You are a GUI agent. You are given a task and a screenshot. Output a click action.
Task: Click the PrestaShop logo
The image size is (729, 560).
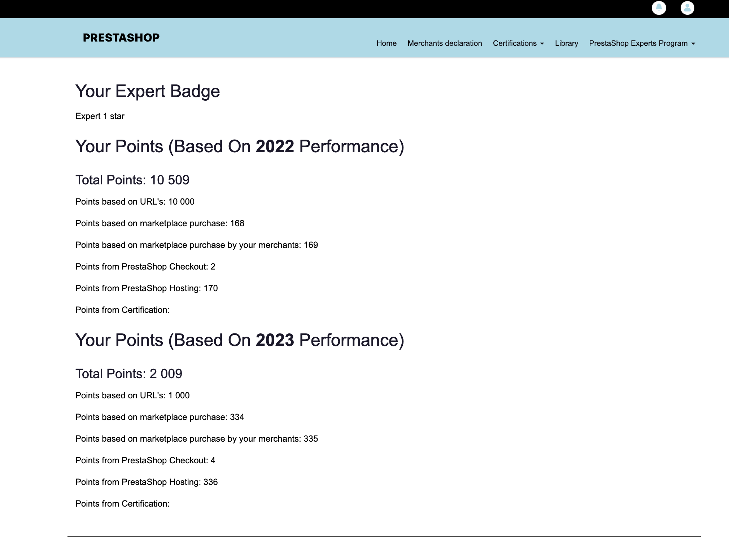pyautogui.click(x=121, y=38)
